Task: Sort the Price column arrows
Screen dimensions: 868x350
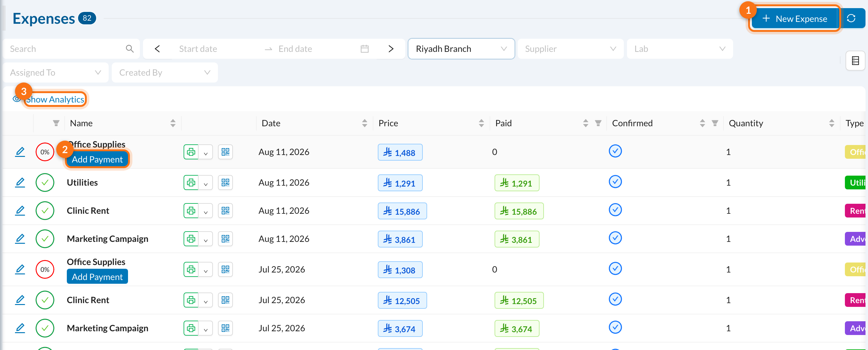Action: coord(481,123)
